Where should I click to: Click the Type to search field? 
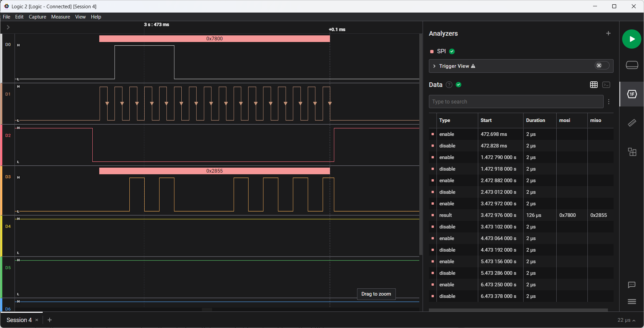(x=516, y=102)
